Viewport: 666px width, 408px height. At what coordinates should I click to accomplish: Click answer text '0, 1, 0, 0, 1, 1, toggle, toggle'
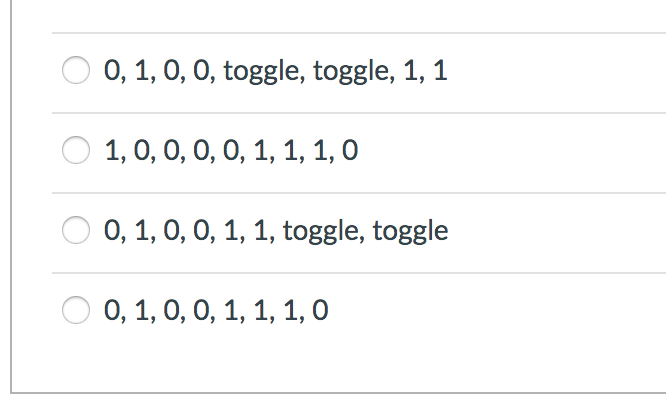[275, 232]
